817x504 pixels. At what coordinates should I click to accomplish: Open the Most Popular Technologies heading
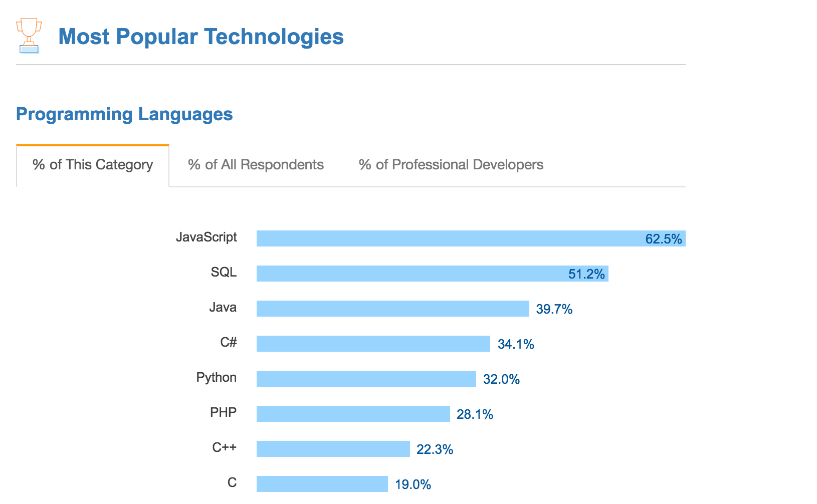[x=201, y=37]
